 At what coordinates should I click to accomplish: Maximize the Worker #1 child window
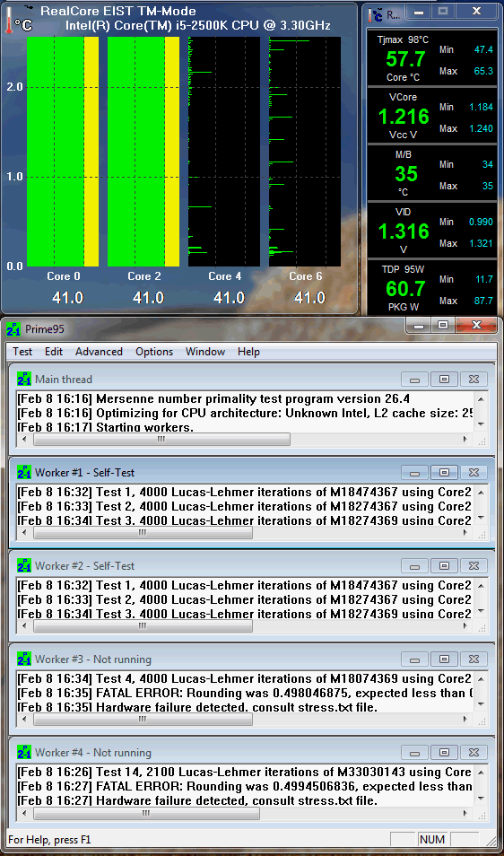(x=444, y=472)
